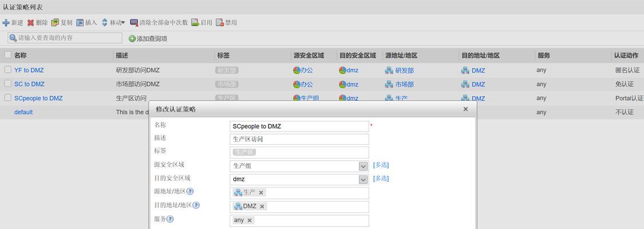Click help icon next to 服务
This screenshot has height=229, width=644.
tap(170, 219)
